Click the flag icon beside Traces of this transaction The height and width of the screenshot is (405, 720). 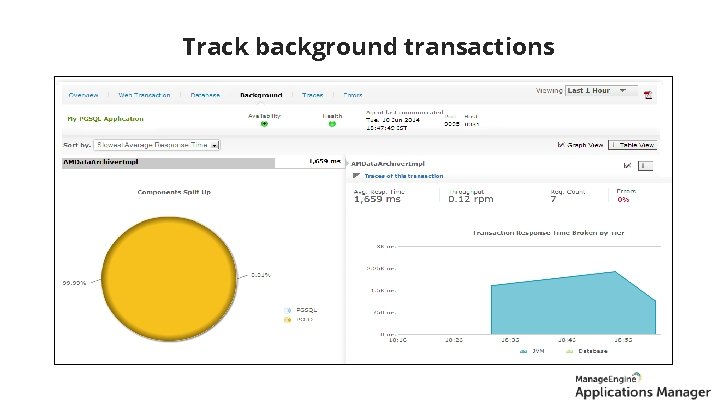pos(356,175)
